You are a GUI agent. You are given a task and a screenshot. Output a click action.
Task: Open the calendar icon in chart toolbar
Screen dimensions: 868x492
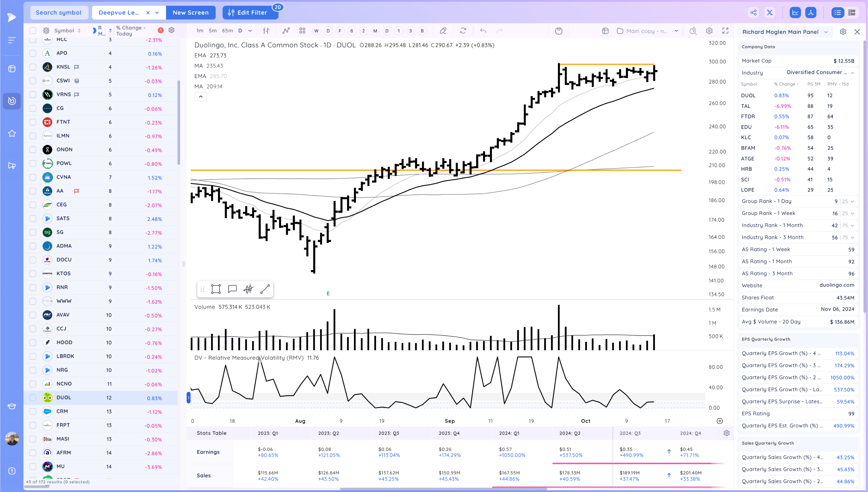(559, 31)
